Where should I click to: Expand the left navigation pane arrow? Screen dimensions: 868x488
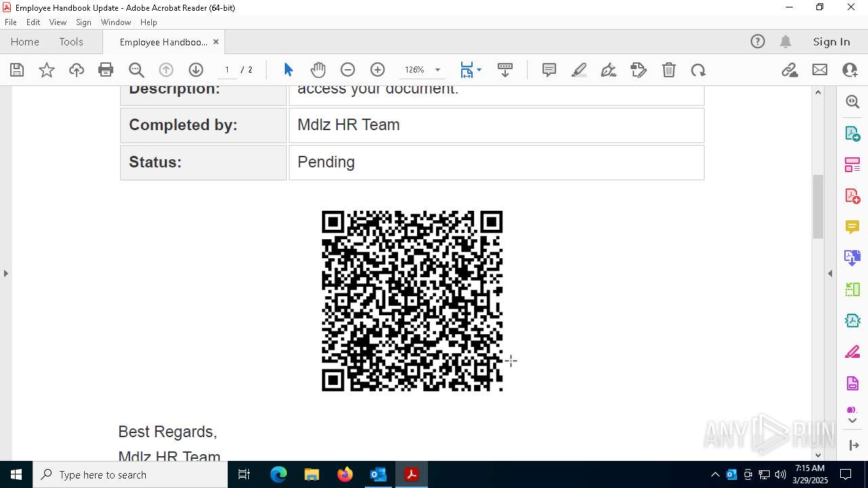tap(5, 273)
